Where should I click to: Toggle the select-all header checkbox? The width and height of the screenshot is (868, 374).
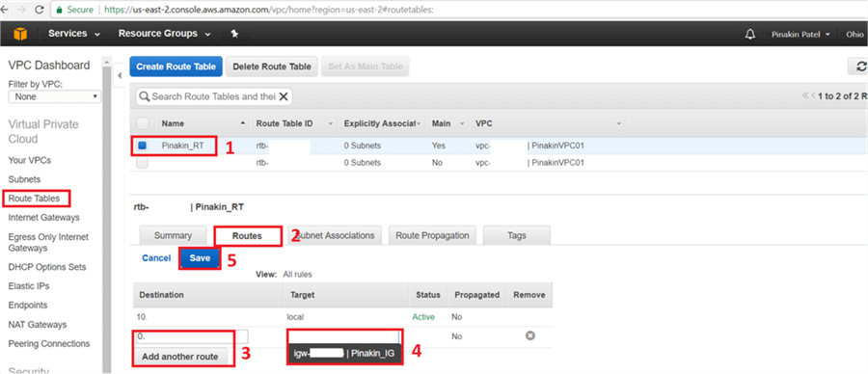click(x=143, y=123)
